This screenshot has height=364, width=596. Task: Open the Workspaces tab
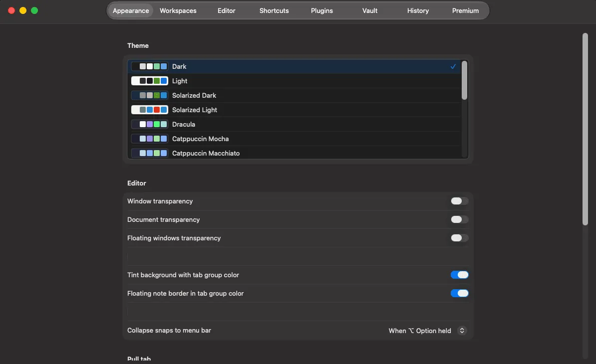178,10
